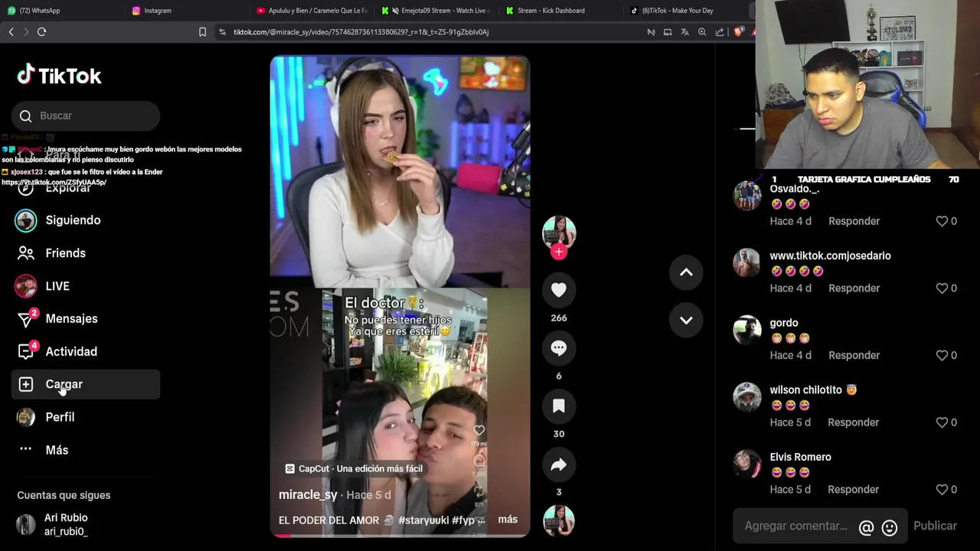Screen dimensions: 980x551
Task: Switch to Apululu y Bien YouTube tab
Action: point(312,11)
